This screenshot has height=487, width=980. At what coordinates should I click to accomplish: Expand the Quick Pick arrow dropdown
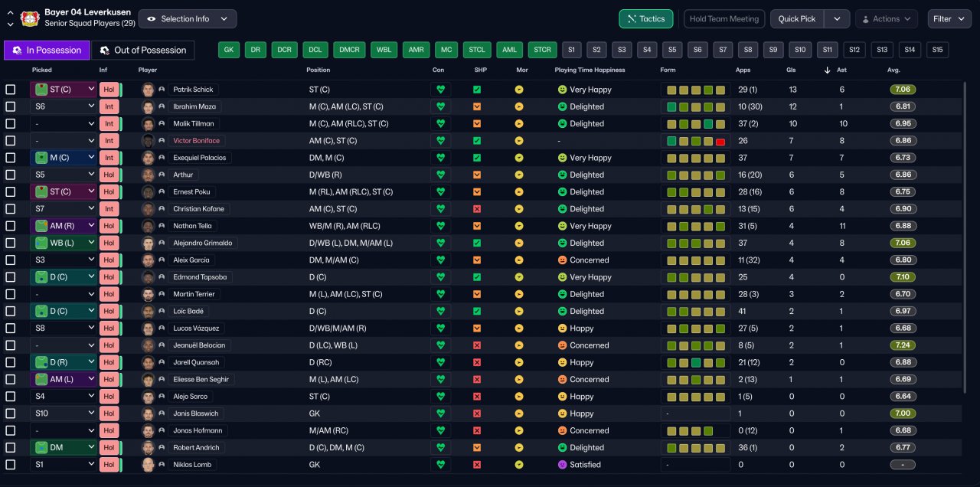pos(838,19)
